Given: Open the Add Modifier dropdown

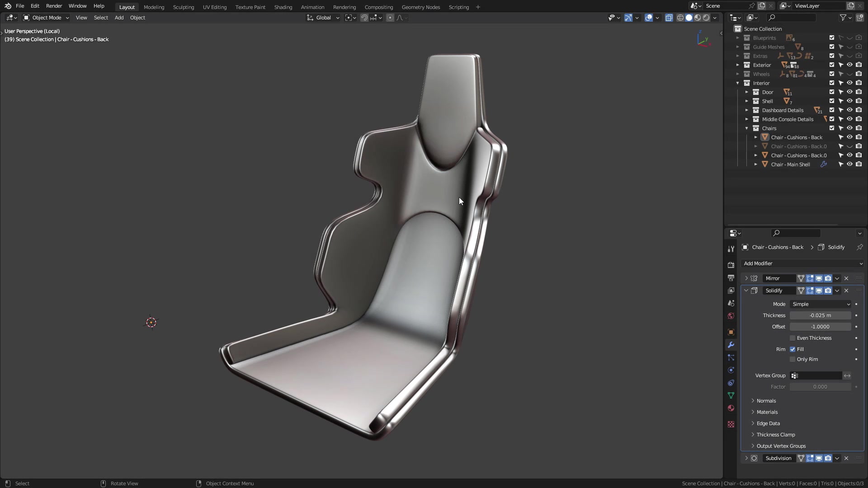Looking at the screenshot, I should [802, 263].
